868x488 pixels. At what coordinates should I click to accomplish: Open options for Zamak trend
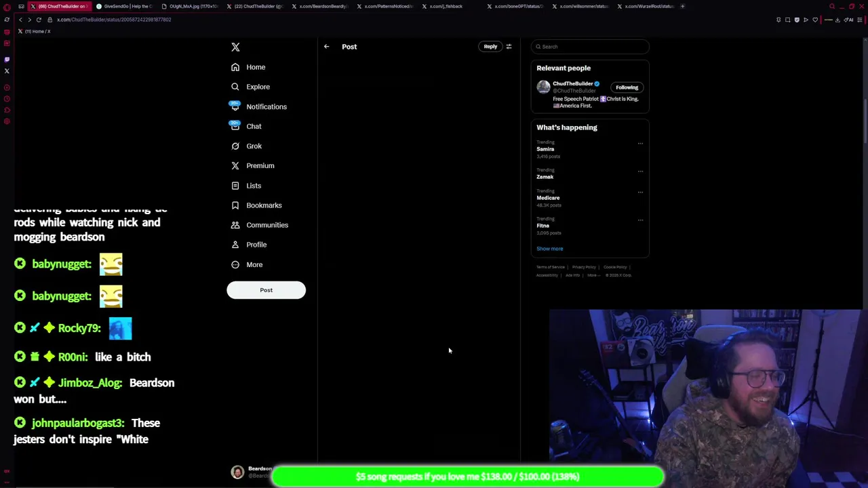[640, 171]
